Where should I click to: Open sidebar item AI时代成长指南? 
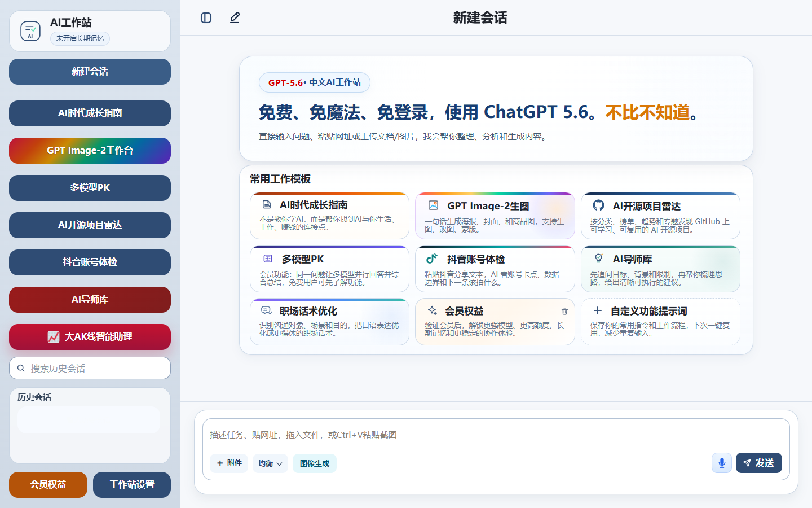point(90,113)
